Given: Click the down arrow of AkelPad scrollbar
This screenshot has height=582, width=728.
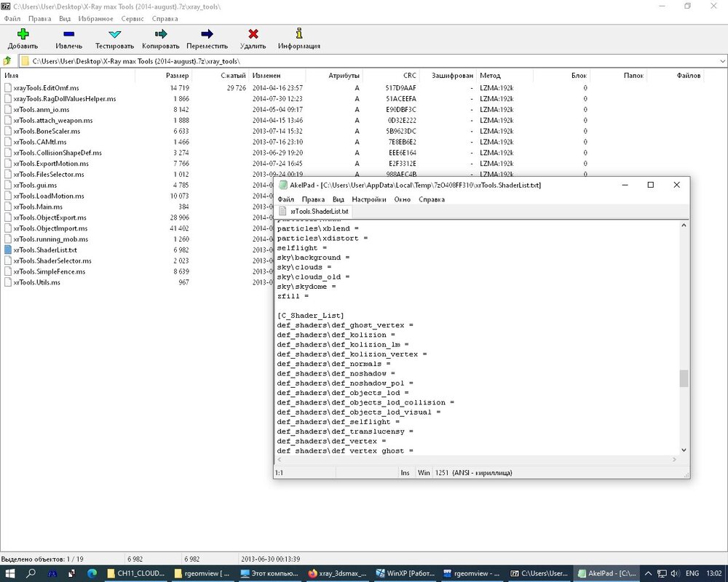Looking at the screenshot, I should click(684, 450).
